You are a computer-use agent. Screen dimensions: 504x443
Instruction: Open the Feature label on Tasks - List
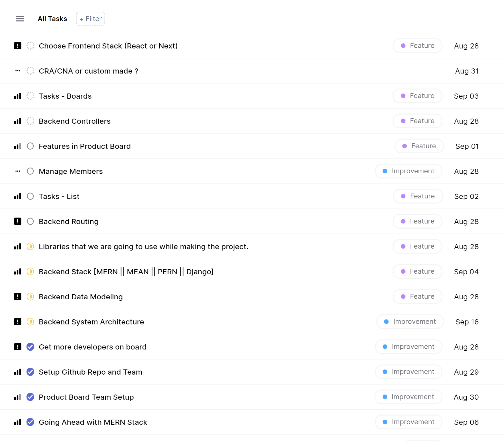(418, 196)
